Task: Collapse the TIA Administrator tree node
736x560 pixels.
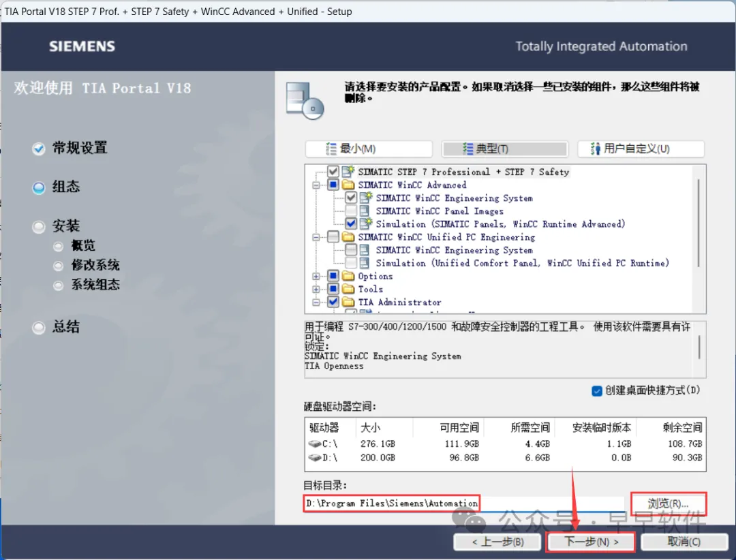Action: (316, 302)
